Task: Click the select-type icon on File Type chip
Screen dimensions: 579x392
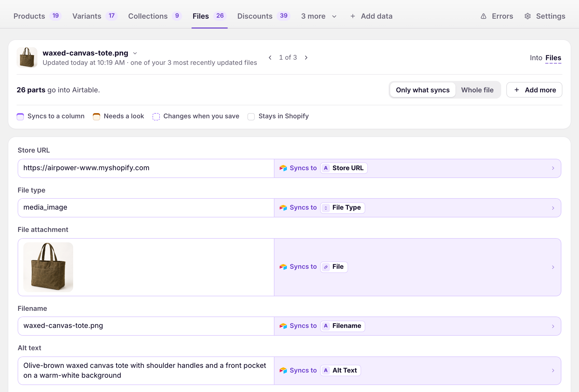Action: (326, 208)
